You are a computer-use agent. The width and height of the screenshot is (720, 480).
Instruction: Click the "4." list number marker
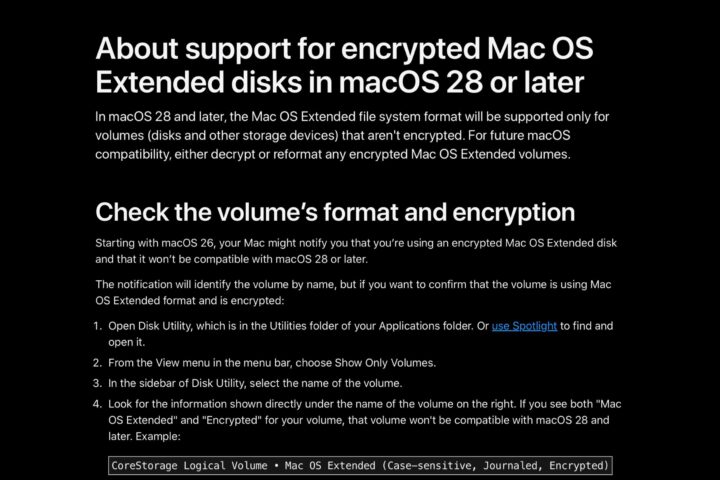[x=97, y=404]
